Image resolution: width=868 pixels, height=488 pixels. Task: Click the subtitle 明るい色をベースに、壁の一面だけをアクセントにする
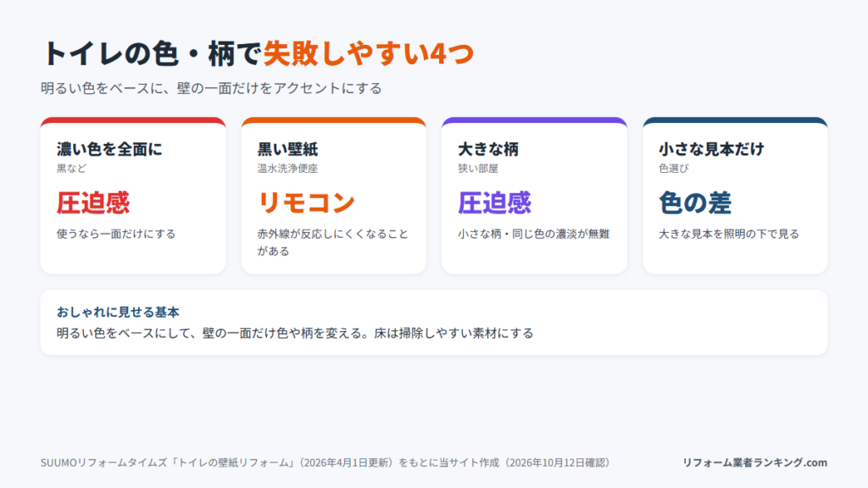pos(211,88)
